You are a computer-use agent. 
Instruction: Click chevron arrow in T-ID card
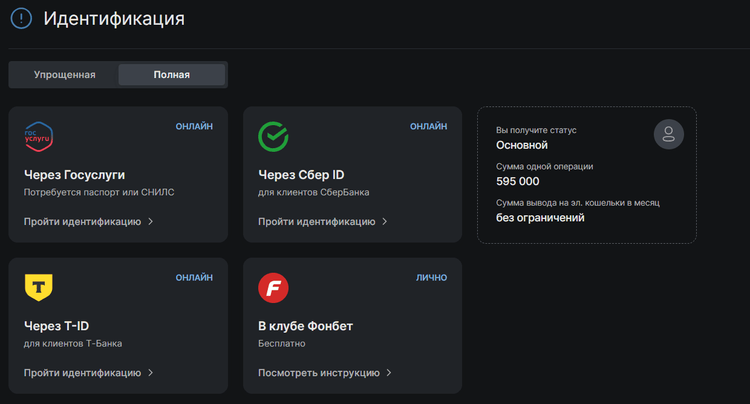(151, 372)
